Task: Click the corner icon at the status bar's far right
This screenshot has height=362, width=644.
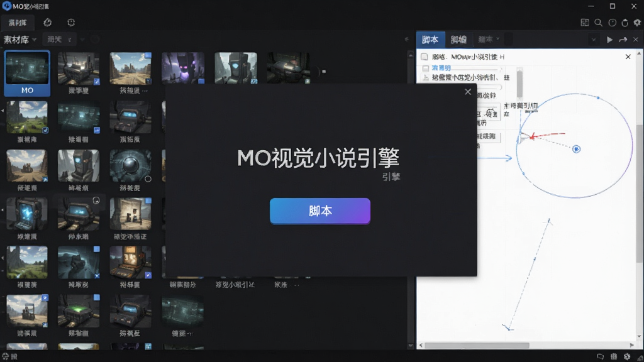Action: click(x=639, y=358)
